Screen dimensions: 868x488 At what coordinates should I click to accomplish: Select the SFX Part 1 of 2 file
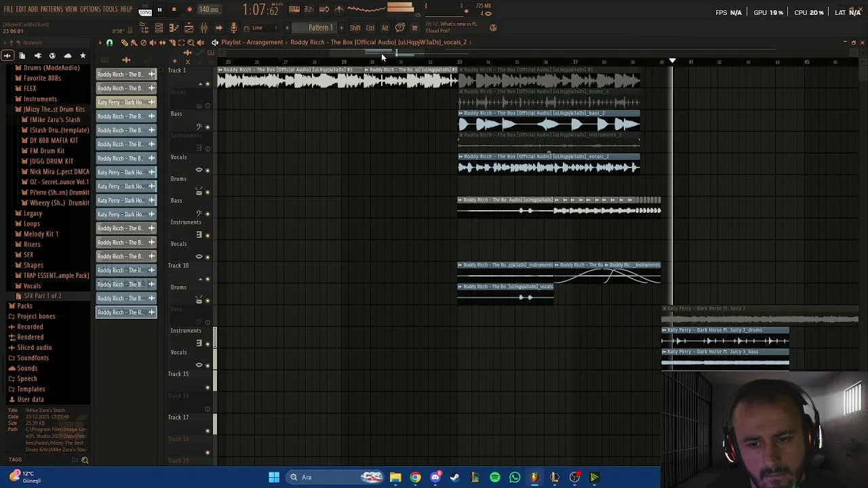point(42,296)
